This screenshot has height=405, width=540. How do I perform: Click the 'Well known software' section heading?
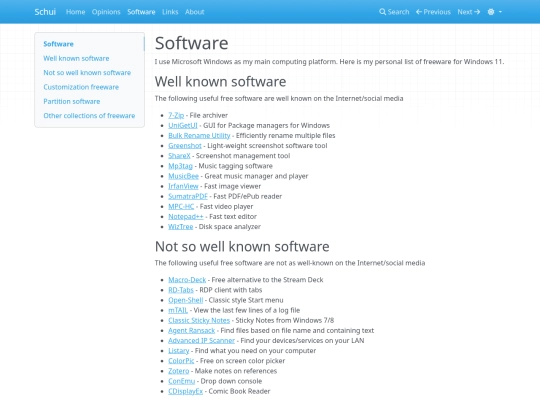pyautogui.click(x=220, y=82)
